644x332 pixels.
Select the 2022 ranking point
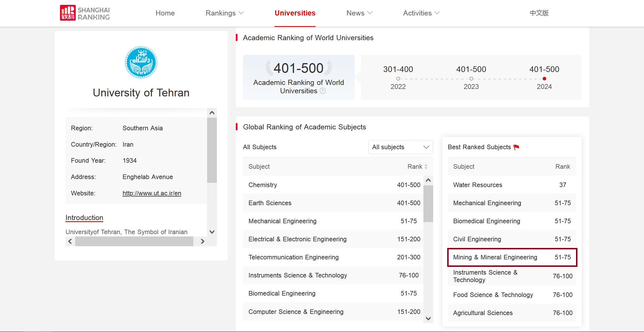coord(398,79)
